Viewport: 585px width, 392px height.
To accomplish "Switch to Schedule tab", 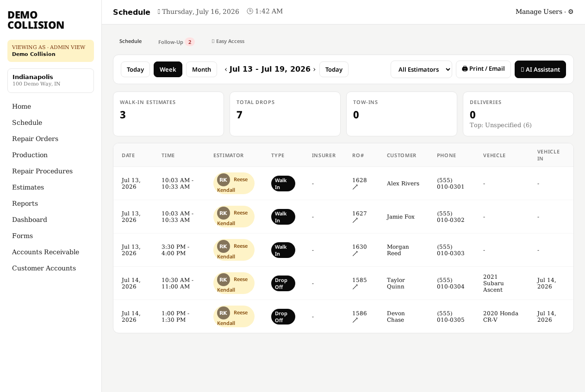I will coord(131,41).
